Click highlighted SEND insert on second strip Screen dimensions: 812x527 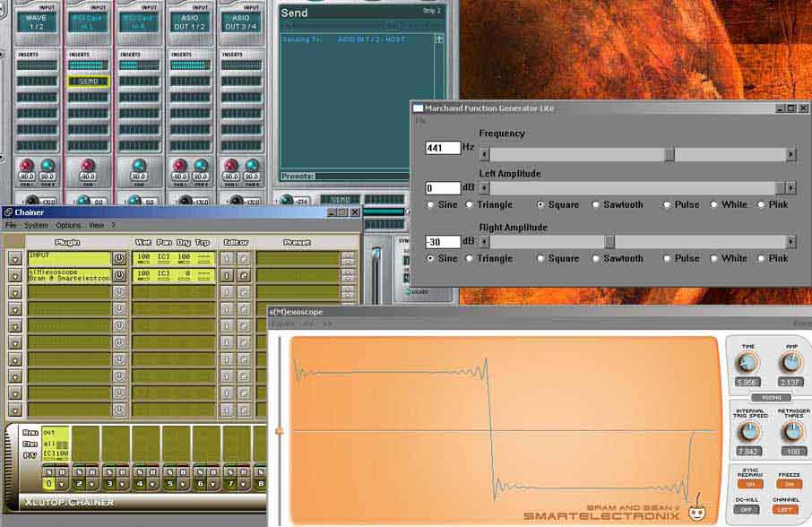pos(88,82)
